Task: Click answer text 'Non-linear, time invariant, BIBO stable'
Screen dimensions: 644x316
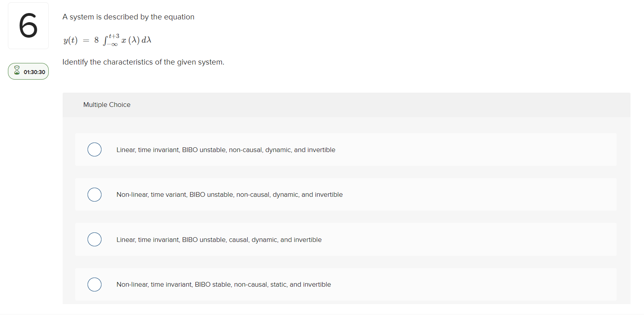Action: point(224,284)
